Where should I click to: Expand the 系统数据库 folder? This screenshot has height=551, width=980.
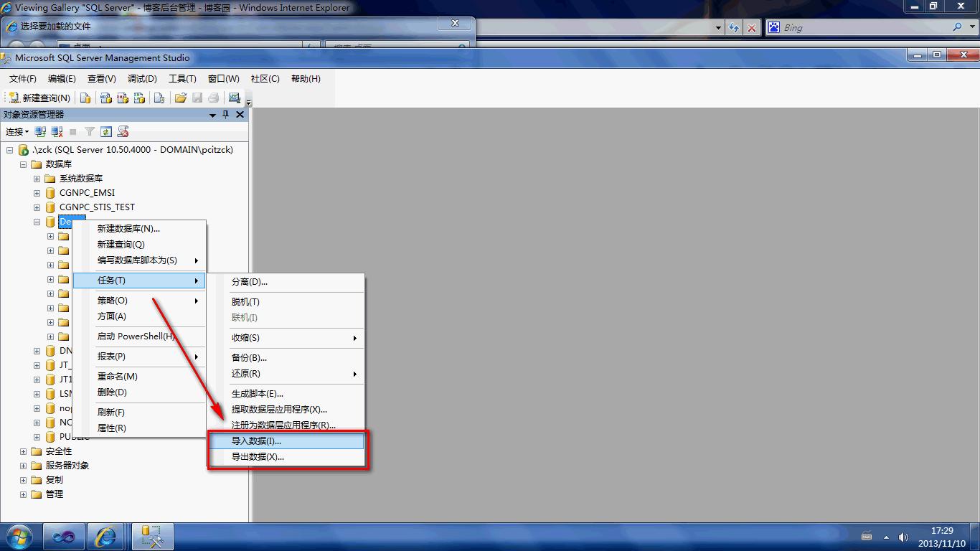(37, 179)
